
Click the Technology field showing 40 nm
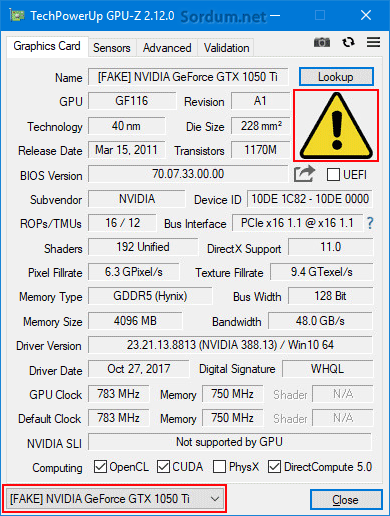(126, 126)
